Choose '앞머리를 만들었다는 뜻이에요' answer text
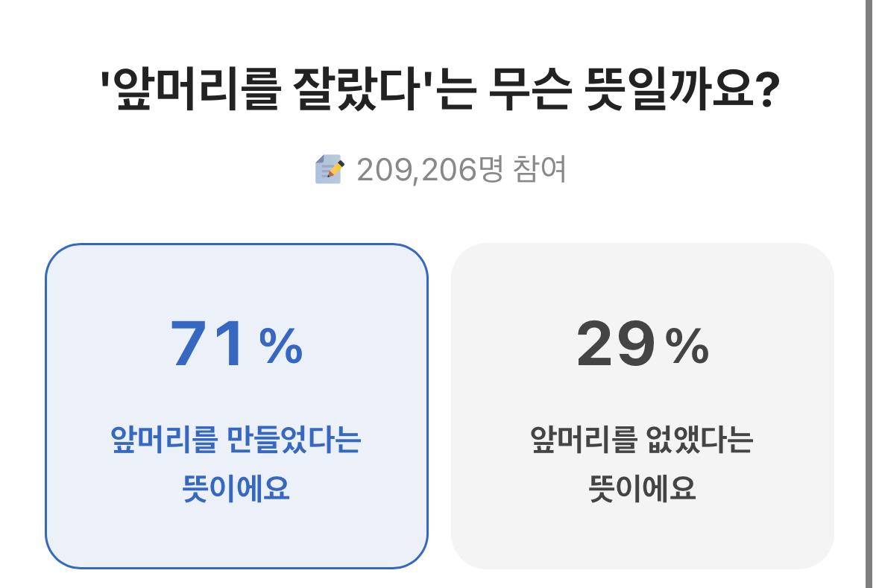This screenshot has width=879, height=588. [x=236, y=464]
